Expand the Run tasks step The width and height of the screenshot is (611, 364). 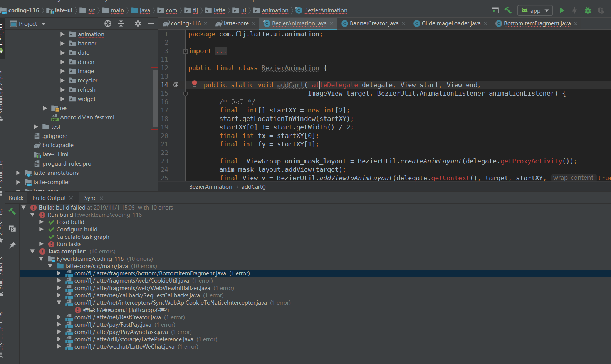tap(41, 244)
